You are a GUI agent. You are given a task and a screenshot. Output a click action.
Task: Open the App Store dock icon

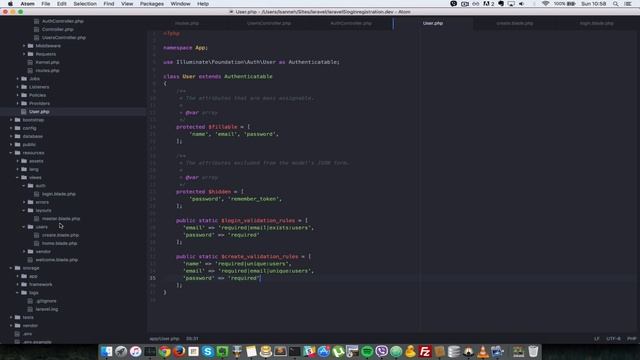323,351
